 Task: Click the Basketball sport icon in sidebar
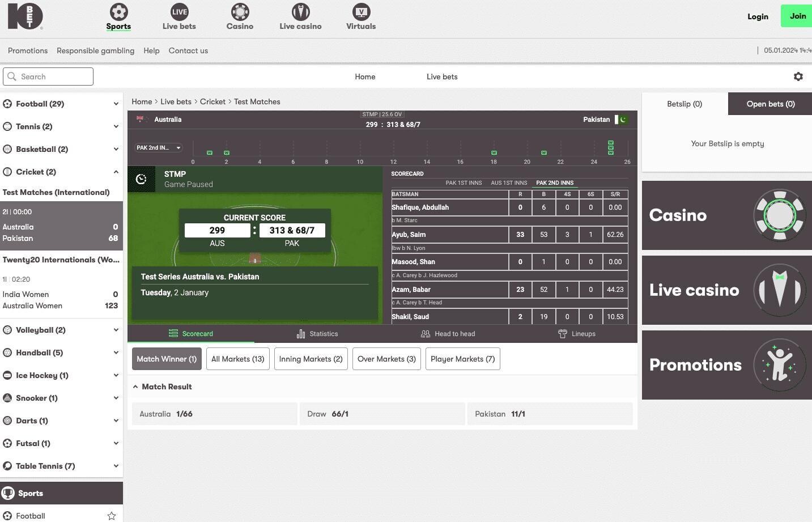pyautogui.click(x=7, y=149)
